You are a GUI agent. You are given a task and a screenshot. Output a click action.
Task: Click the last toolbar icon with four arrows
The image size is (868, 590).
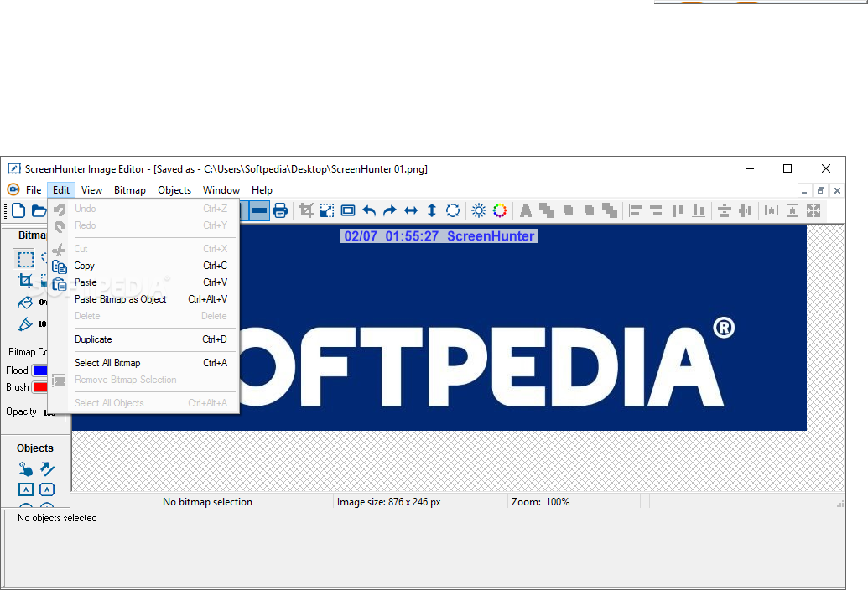(x=813, y=210)
